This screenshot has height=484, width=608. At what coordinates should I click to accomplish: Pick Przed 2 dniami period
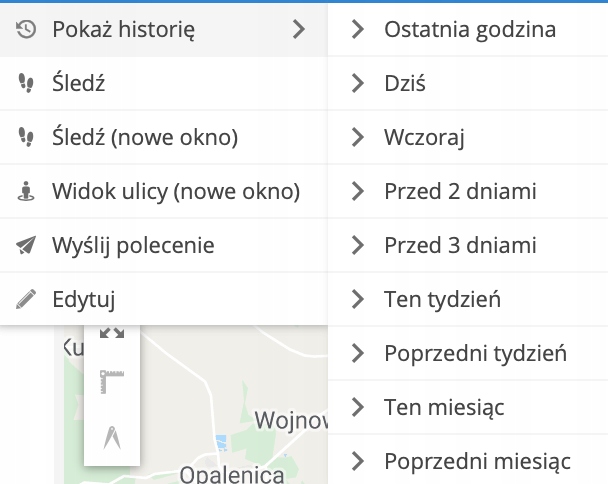click(468, 191)
